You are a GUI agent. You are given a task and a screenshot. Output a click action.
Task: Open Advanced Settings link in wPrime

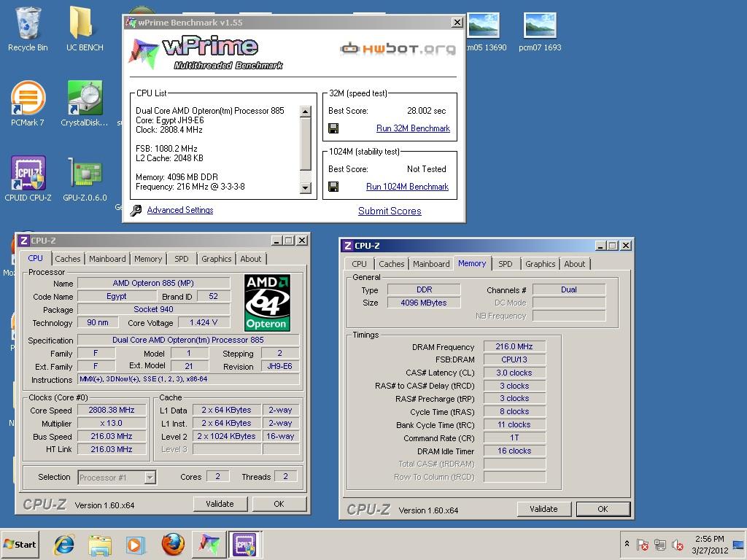[180, 210]
